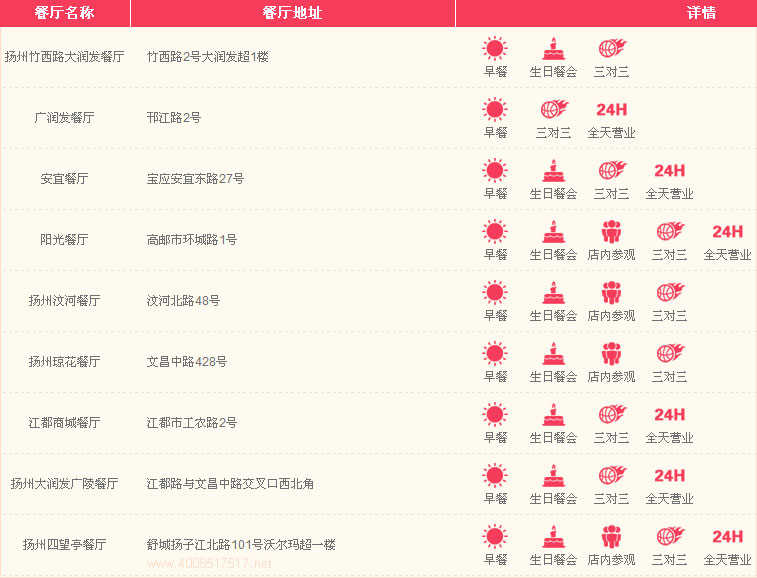Click store tour people icon for 扬州四望亭餐厅
This screenshot has height=578, width=757.
tap(611, 536)
